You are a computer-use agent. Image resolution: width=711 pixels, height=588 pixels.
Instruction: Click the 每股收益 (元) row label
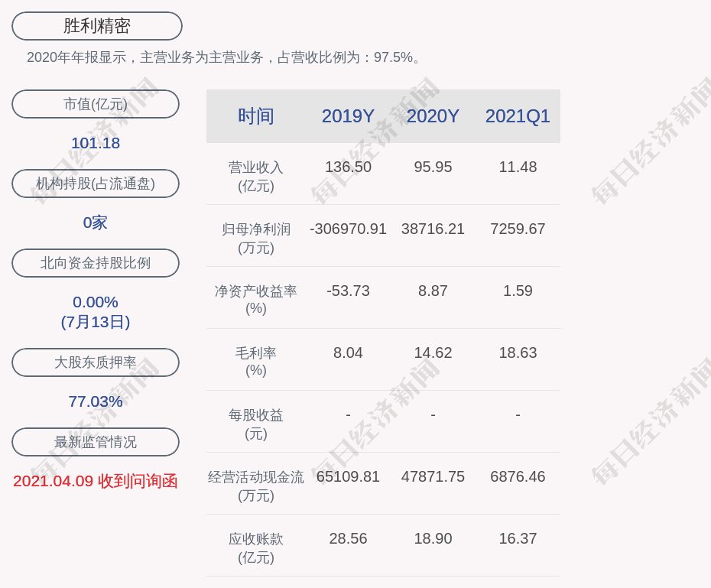[x=256, y=424]
